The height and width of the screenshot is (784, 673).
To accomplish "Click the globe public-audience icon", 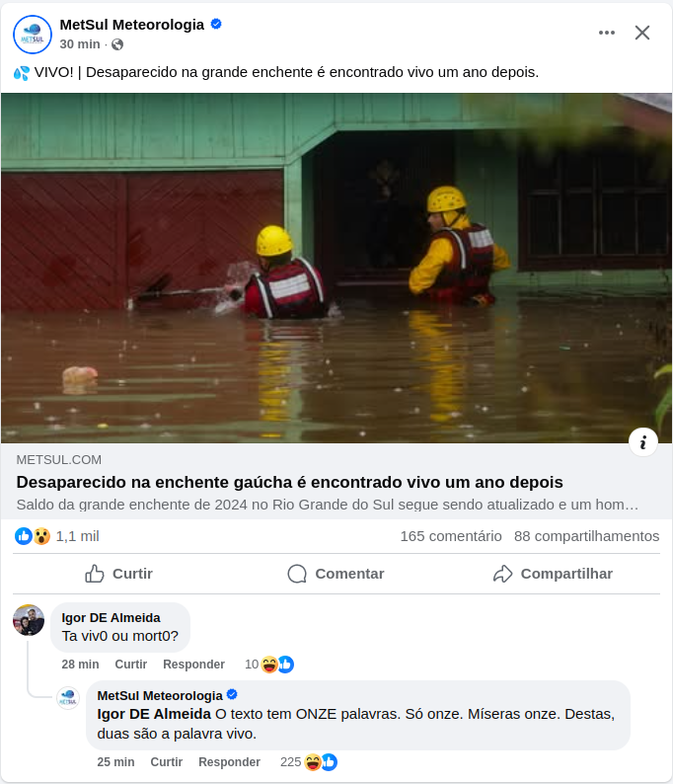I will click(117, 44).
